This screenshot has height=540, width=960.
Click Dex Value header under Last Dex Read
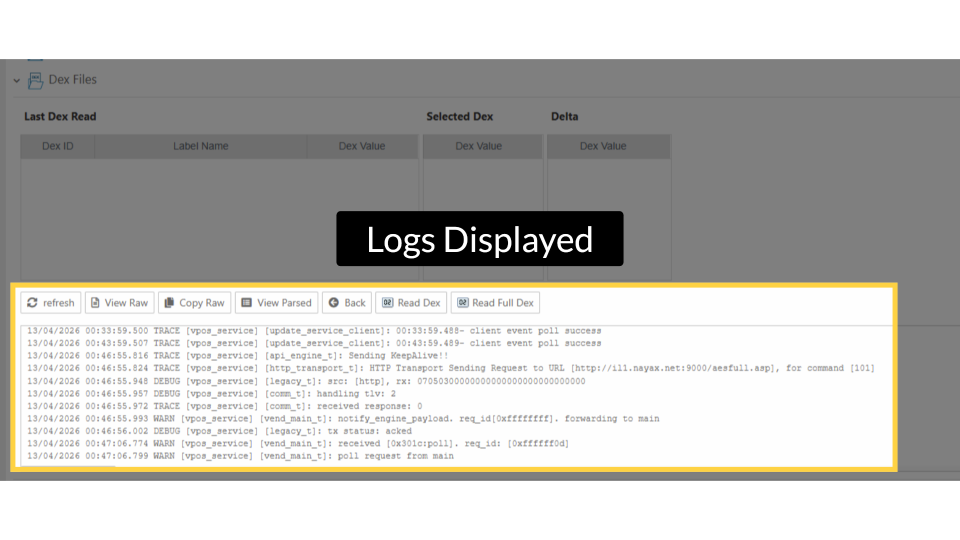click(361, 146)
